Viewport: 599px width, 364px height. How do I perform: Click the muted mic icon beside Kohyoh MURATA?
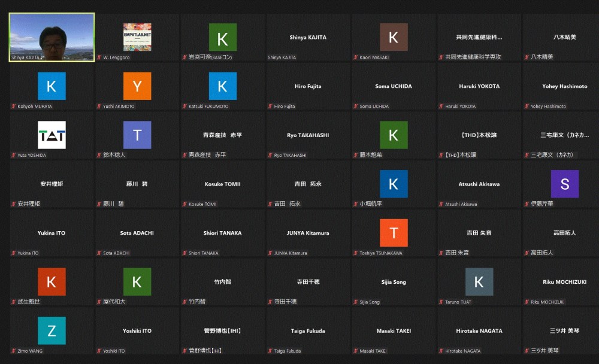point(13,107)
